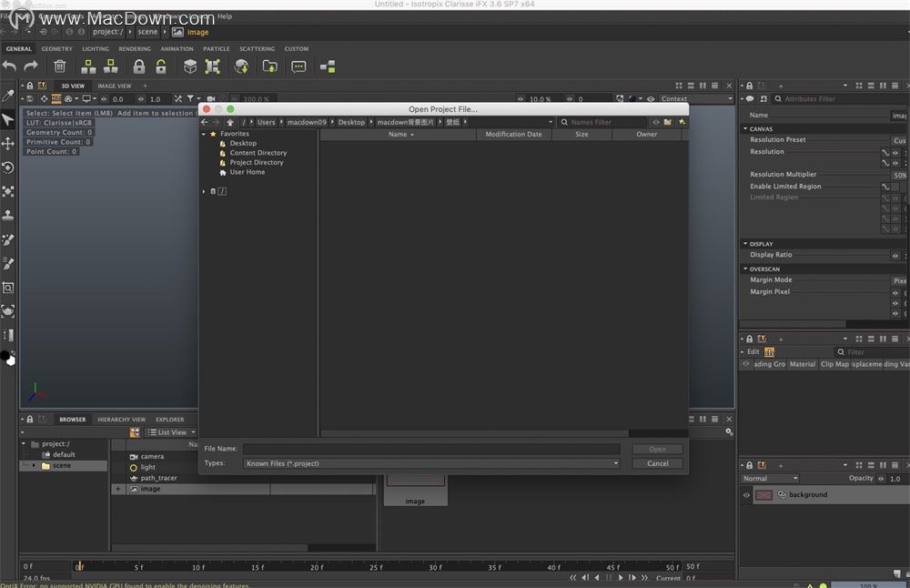
Task: Go to parent folder with up arrow
Action: coord(230,122)
